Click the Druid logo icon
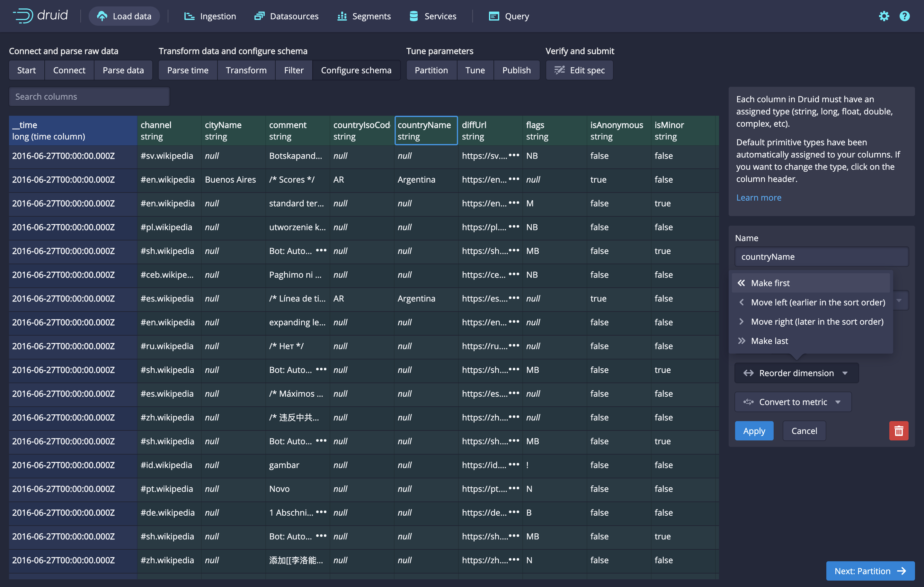Viewport: 924px width, 587px height. click(x=22, y=16)
